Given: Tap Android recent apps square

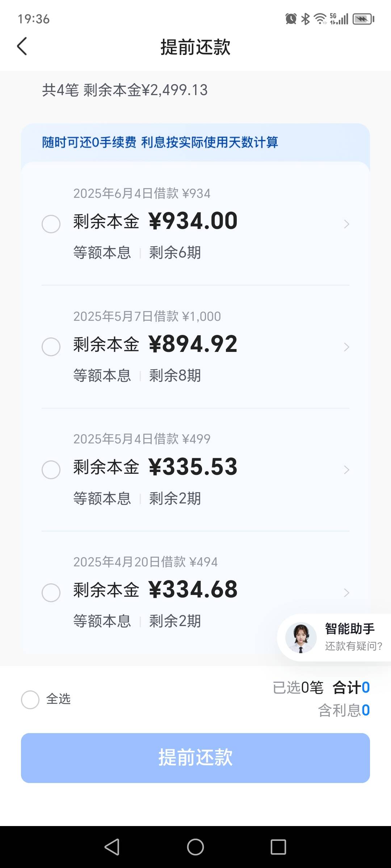Looking at the screenshot, I should click(278, 847).
